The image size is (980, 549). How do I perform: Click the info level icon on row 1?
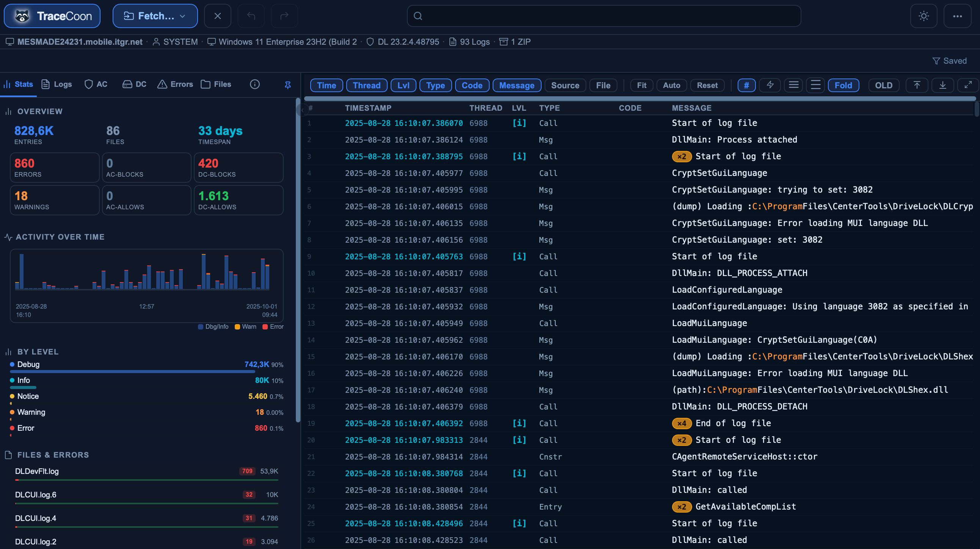point(519,123)
